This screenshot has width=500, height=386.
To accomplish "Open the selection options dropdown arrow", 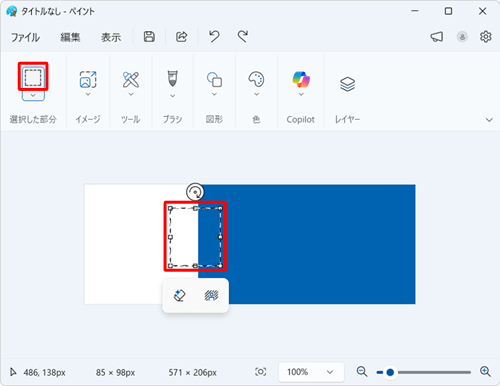I will [x=33, y=96].
